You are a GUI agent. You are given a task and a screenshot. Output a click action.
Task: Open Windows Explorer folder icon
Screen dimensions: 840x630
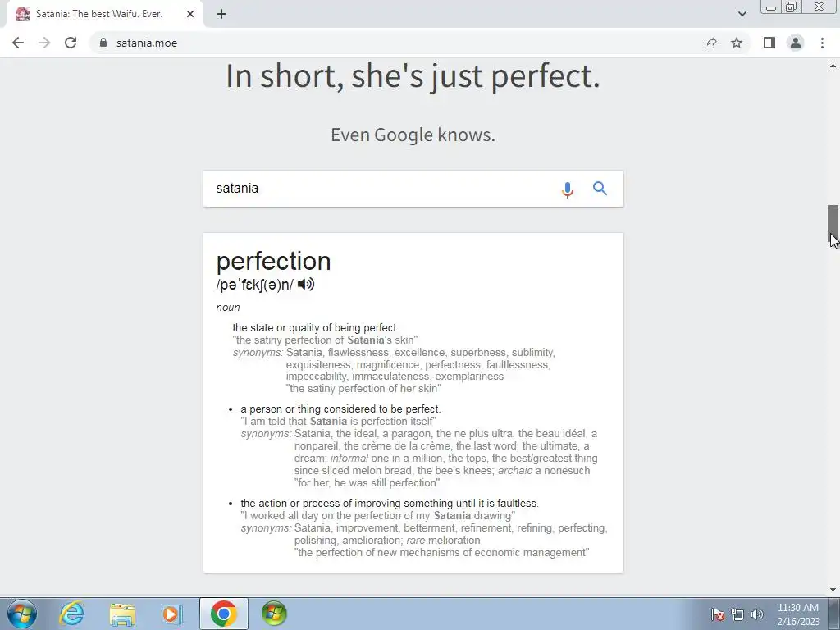coord(122,614)
